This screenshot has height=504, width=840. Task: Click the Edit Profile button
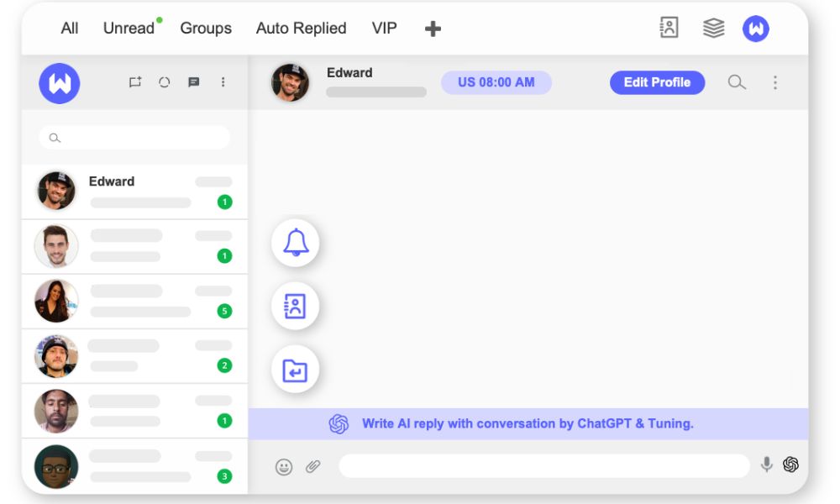click(658, 82)
